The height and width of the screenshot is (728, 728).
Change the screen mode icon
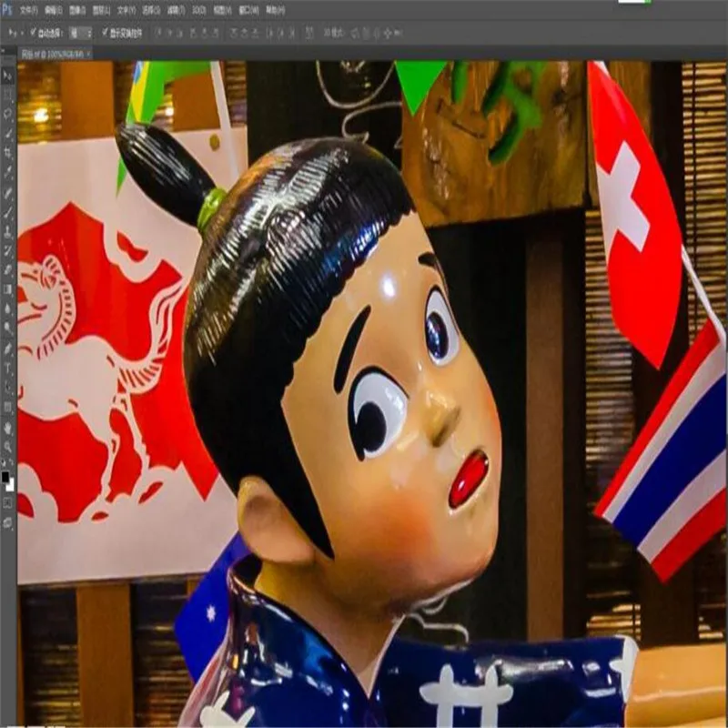click(8, 523)
